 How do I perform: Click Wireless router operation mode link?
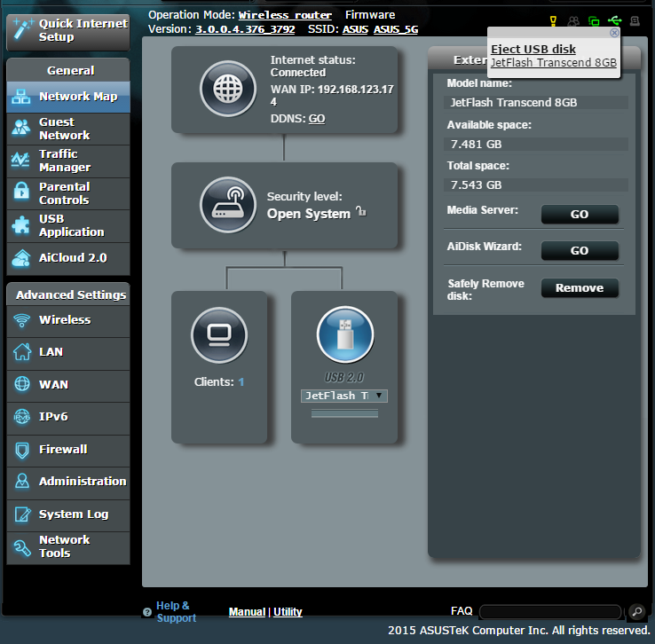[285, 15]
